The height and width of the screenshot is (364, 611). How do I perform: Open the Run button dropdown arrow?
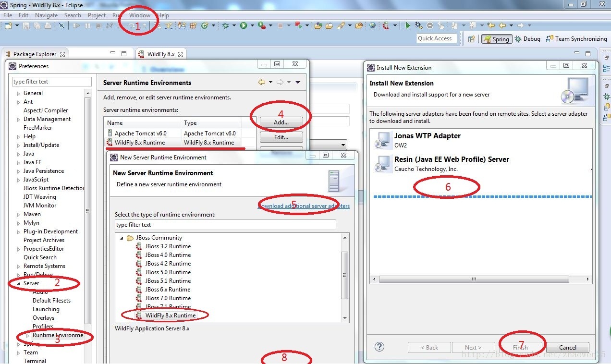[x=251, y=25]
